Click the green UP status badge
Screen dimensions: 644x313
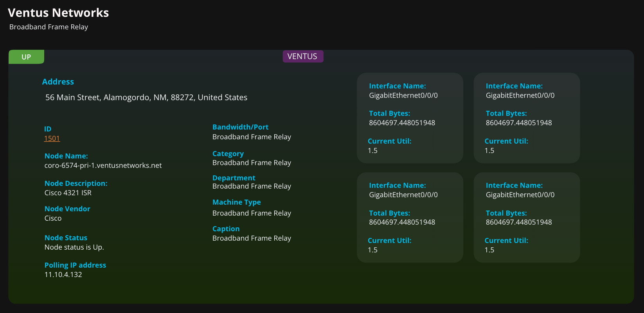pyautogui.click(x=26, y=57)
